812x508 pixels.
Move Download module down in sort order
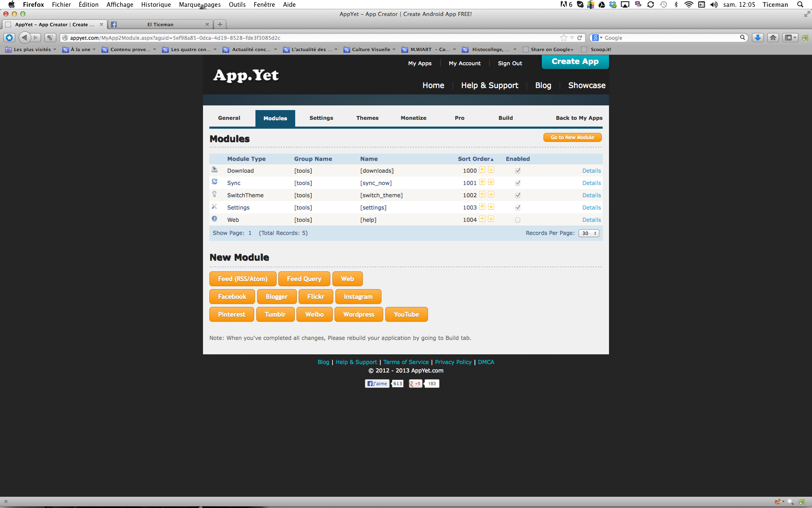click(491, 170)
